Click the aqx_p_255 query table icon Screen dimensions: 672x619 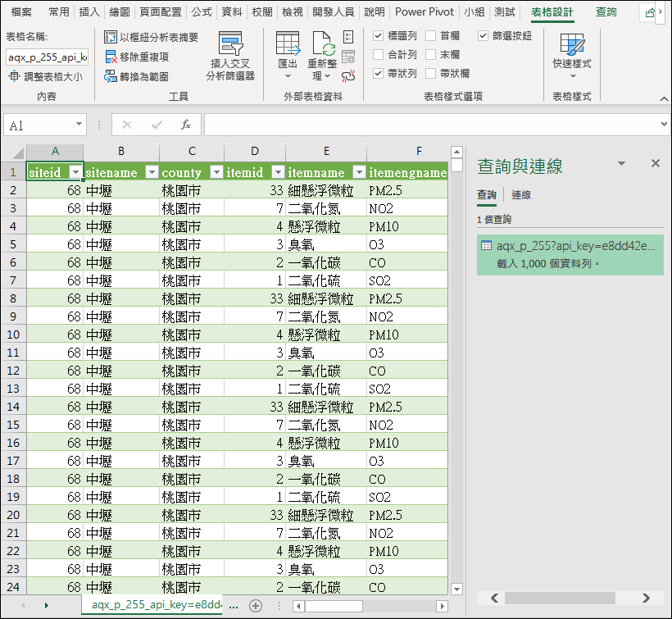[487, 246]
